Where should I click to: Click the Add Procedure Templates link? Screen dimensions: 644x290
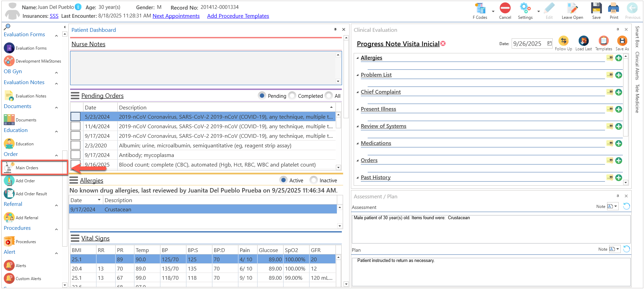238,16
